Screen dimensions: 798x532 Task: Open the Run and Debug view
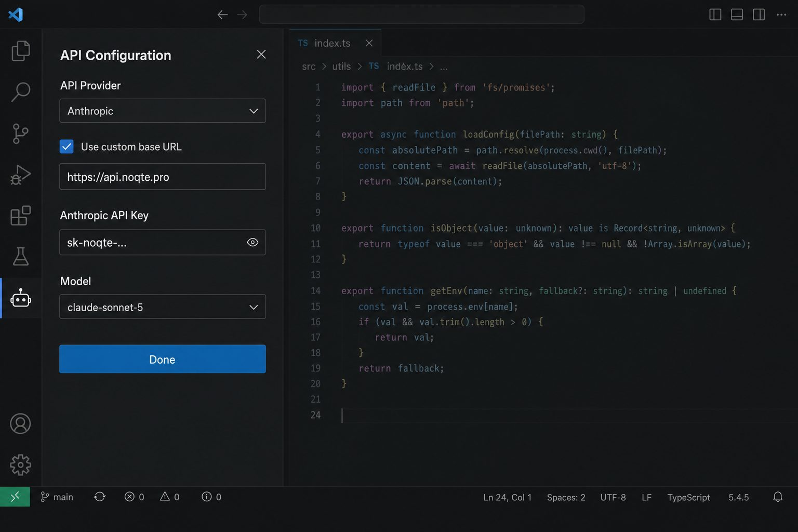(21, 175)
